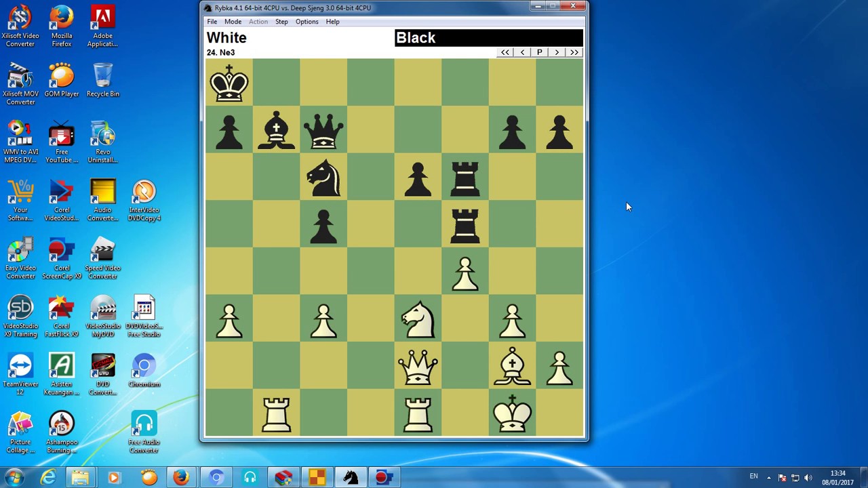
Task: Open Xilisoft Video Converter desktop shortcut
Action: [x=20, y=27]
